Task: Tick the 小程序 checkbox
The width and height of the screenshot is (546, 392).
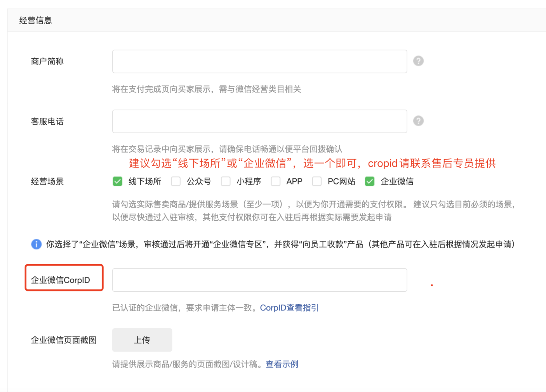Action: pos(226,181)
